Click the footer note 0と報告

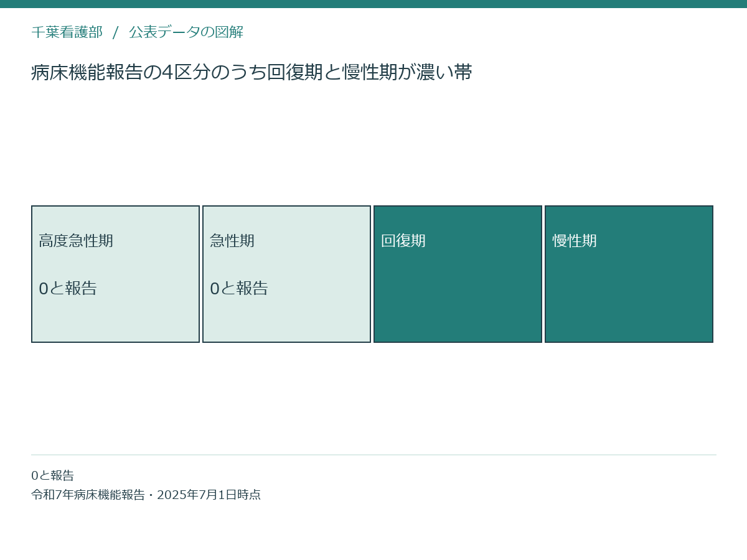53,475
